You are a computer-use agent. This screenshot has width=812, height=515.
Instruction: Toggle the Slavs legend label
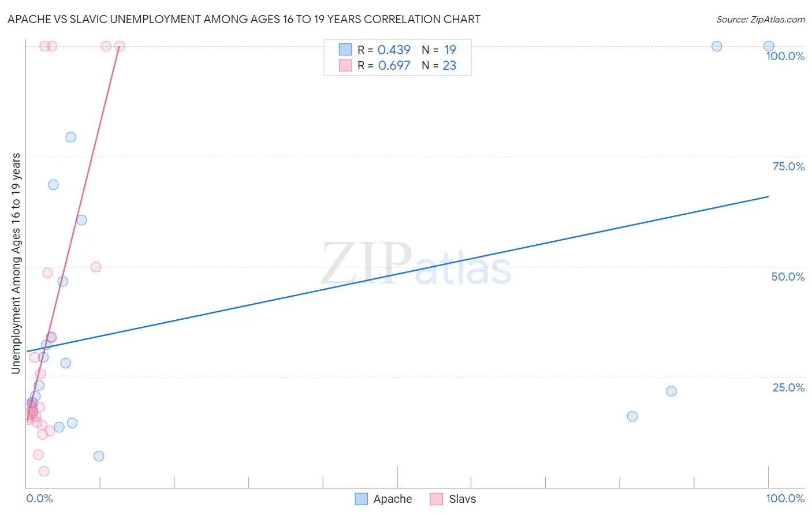click(x=463, y=499)
